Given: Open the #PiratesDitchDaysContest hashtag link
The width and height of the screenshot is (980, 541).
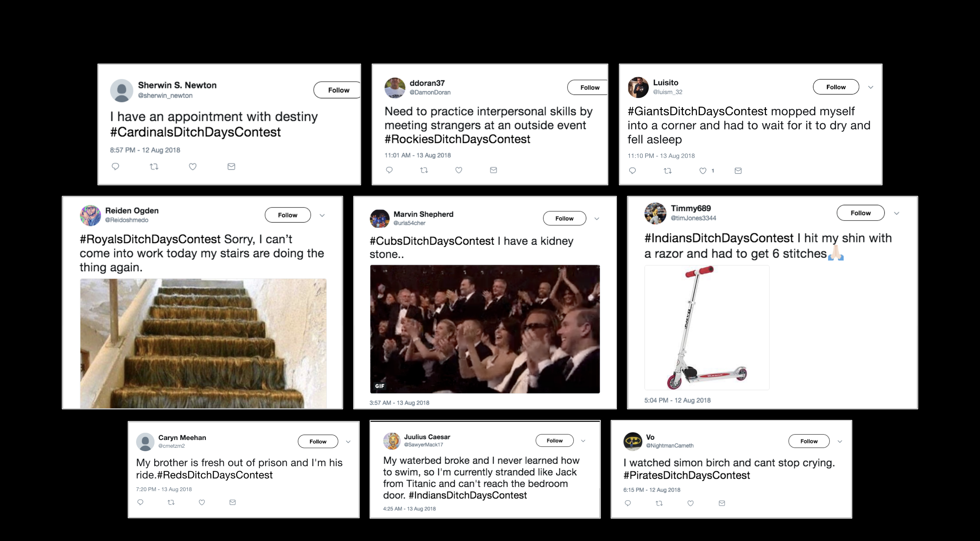Looking at the screenshot, I should (x=686, y=475).
